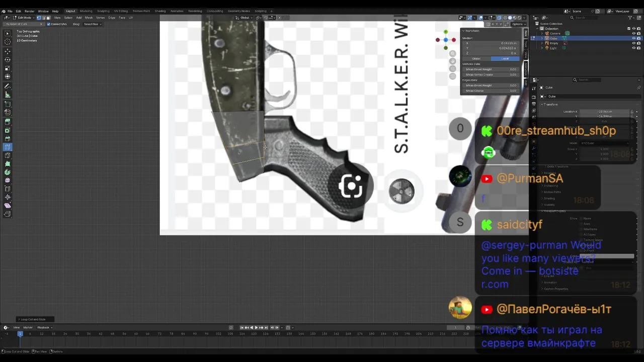Screen dimensions: 644x362
Task: Select the Rip Region tool at toolbar bottom
Action: tap(8, 214)
